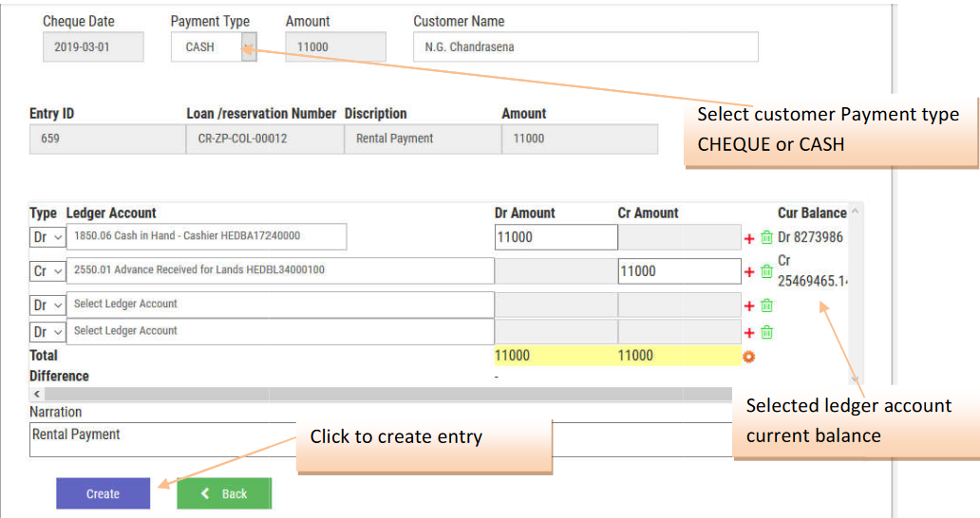Image resolution: width=980 pixels, height=518 pixels.
Task: Open the Payment Type dropdown showing CASH
Action: (214, 46)
